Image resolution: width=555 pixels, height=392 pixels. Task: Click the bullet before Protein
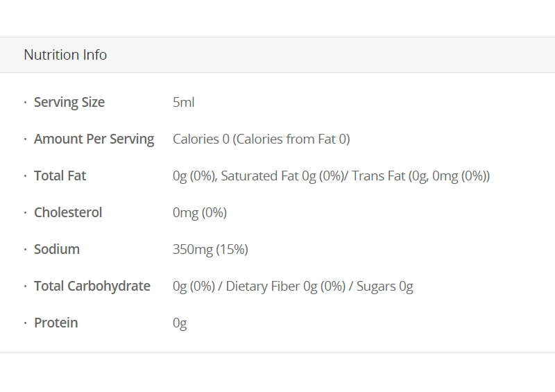click(26, 323)
